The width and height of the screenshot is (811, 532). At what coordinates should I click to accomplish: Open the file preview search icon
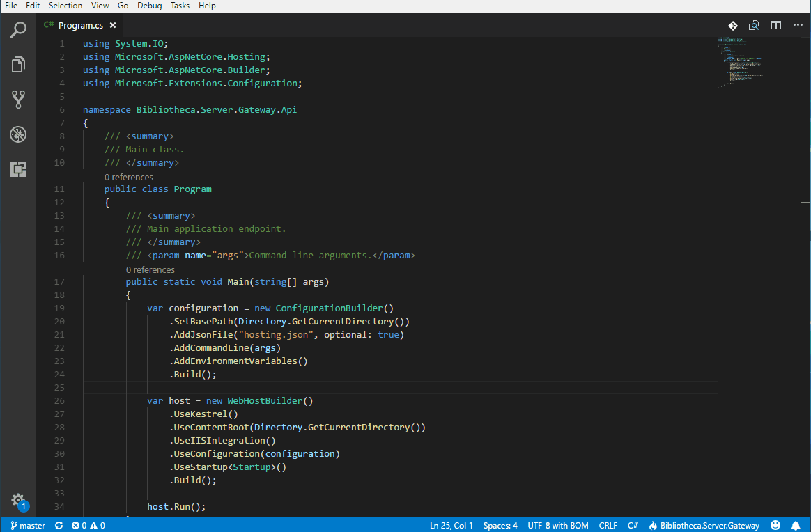pyautogui.click(x=754, y=24)
